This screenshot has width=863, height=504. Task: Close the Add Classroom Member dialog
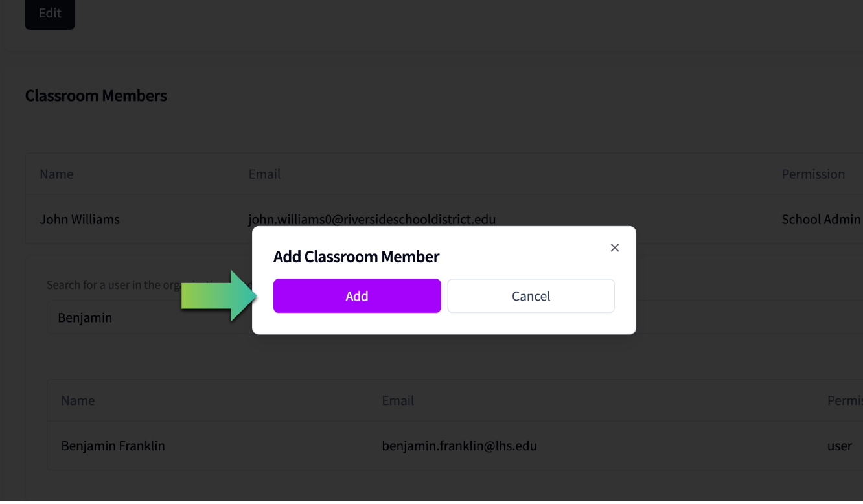tap(615, 247)
